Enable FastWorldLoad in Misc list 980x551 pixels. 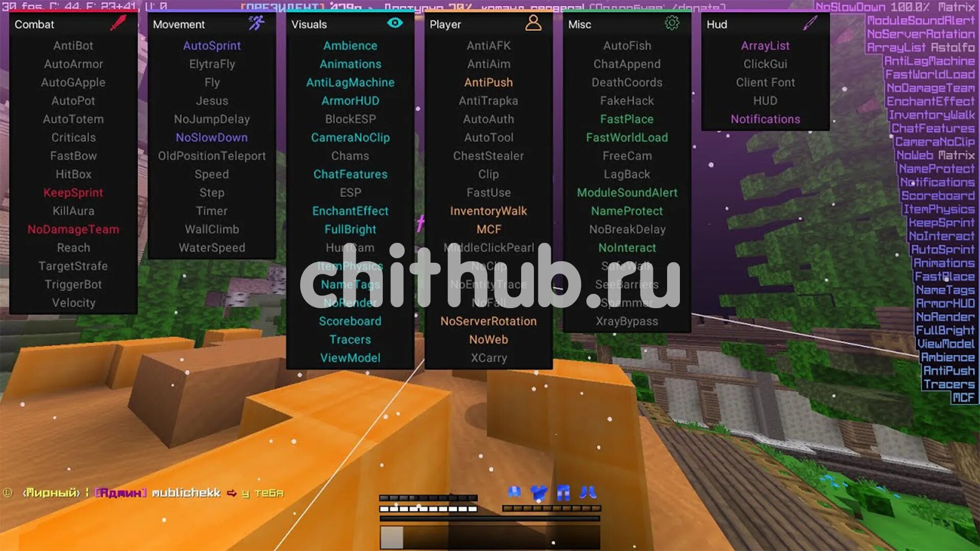626,137
